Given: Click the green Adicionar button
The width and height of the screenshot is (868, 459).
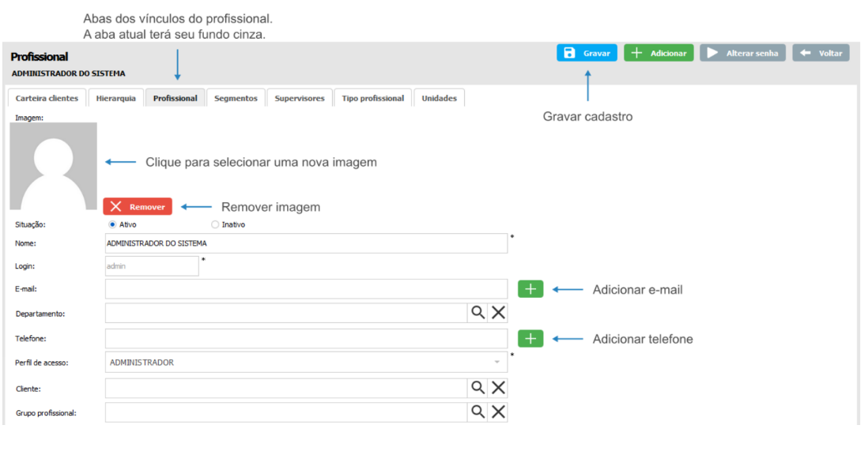Looking at the screenshot, I should point(659,53).
